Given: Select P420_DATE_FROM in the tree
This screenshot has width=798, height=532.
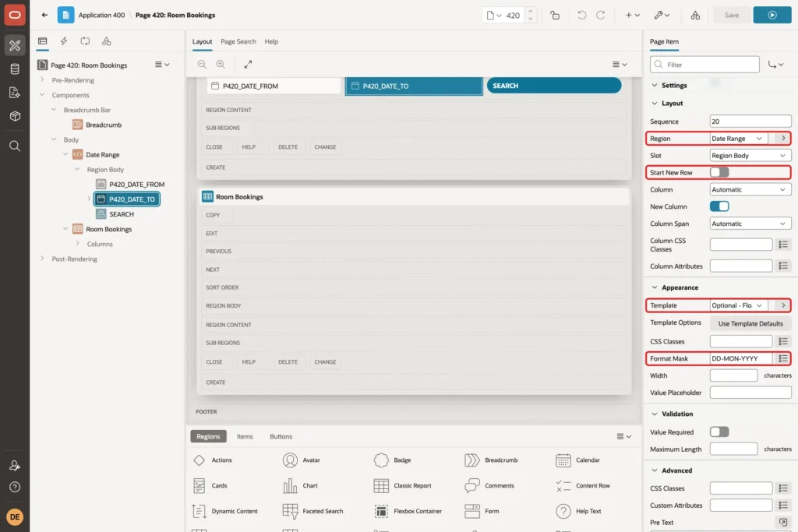Looking at the screenshot, I should [x=136, y=184].
